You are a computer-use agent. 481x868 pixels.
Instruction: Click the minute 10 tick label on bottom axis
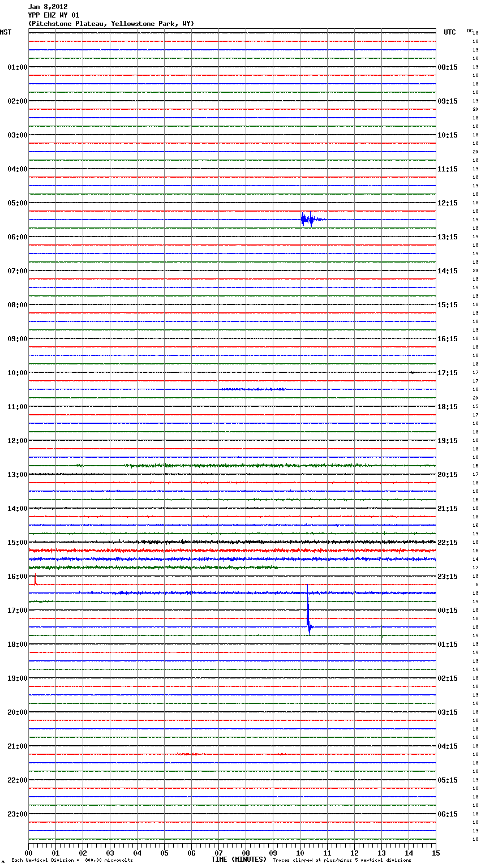(300, 853)
